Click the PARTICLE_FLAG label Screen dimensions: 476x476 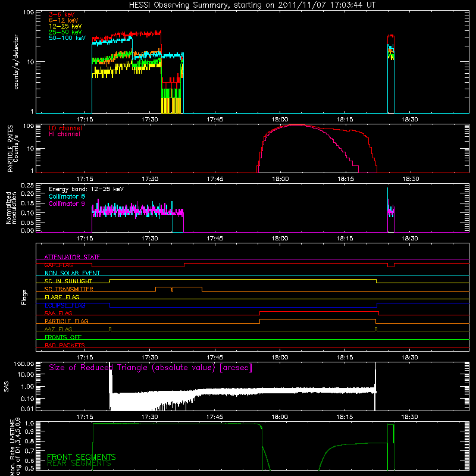click(67, 321)
